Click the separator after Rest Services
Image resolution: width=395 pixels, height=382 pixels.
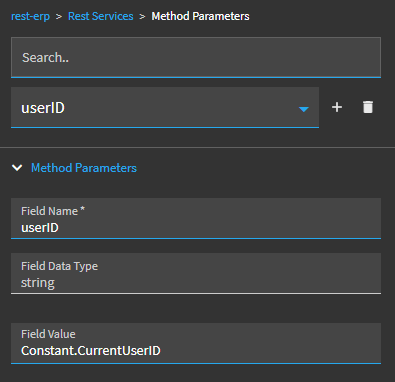pos(142,16)
